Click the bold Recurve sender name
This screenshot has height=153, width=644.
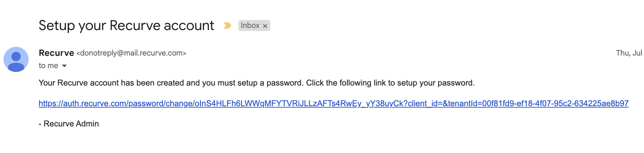[x=57, y=53]
